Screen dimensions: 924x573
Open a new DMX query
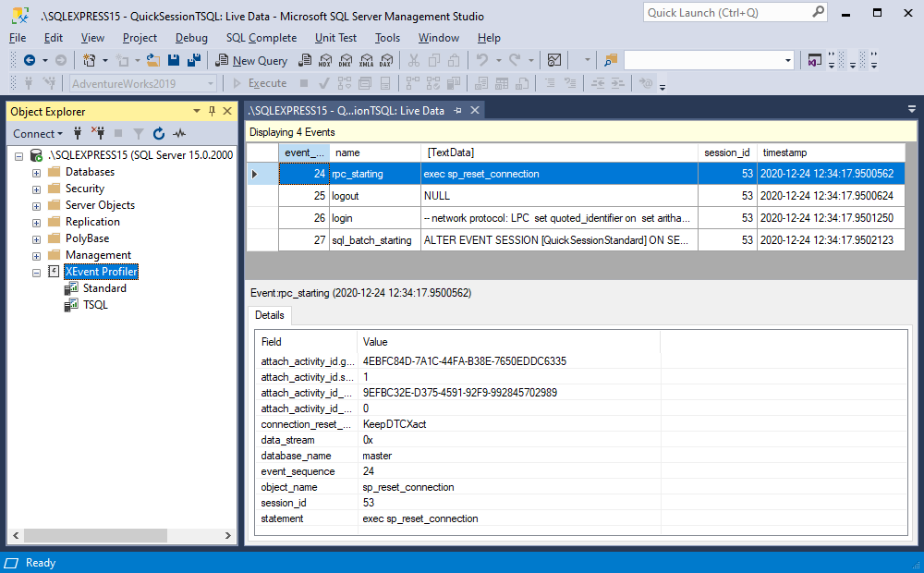[x=346, y=60]
